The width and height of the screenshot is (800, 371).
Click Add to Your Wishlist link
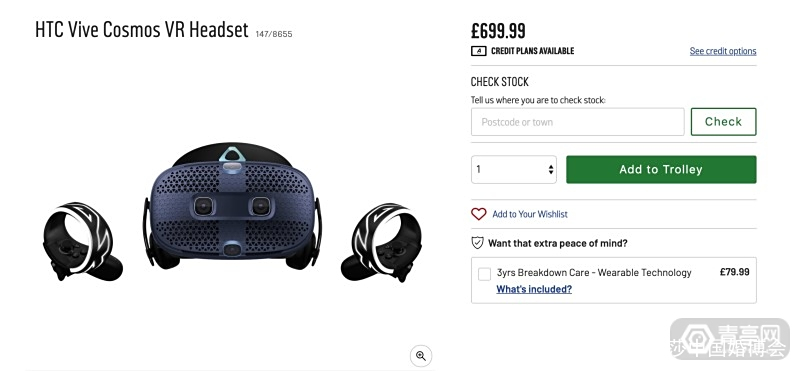coord(530,214)
